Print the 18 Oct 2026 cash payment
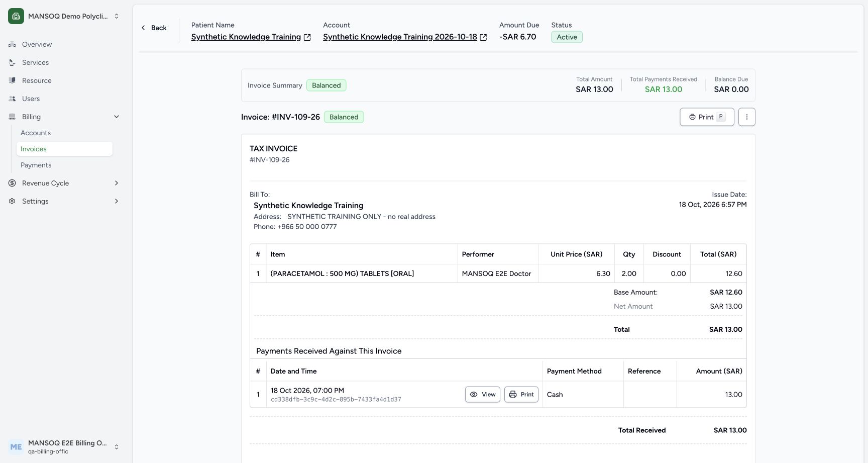 click(521, 395)
